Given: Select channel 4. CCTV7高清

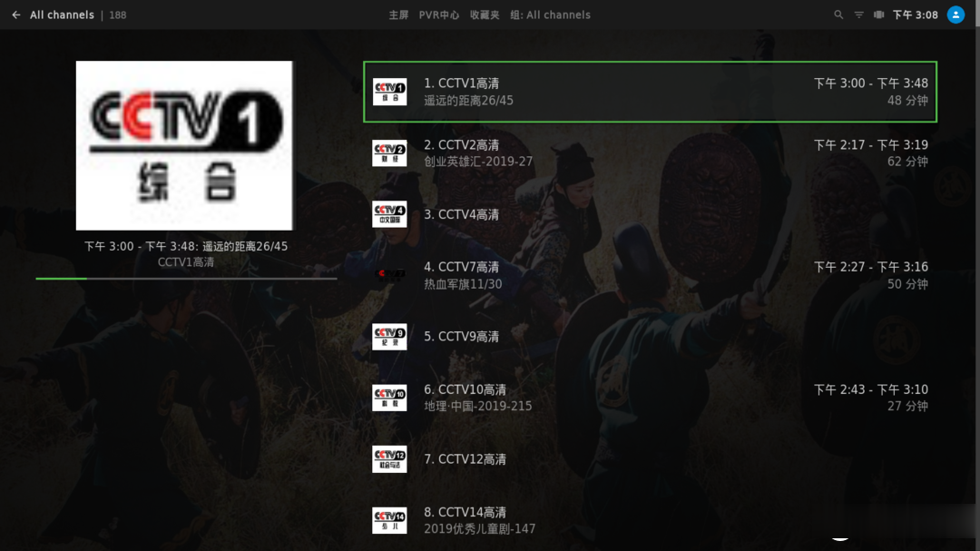Looking at the screenshot, I should (650, 275).
